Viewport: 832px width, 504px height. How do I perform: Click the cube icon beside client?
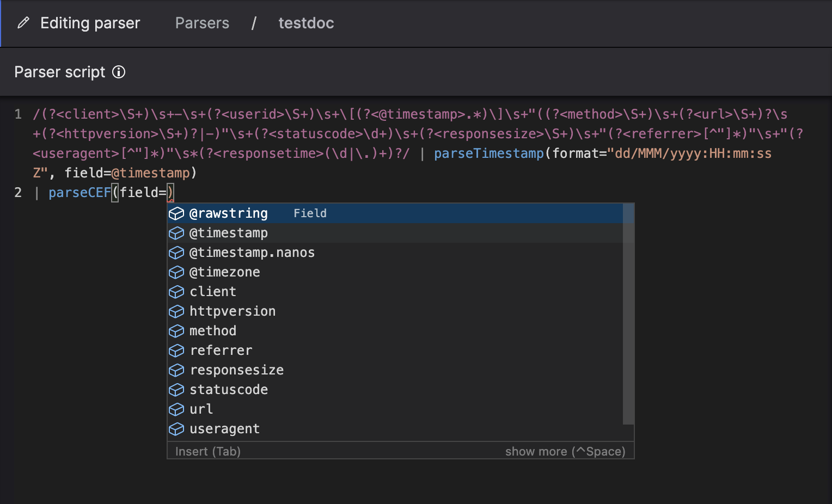pos(176,292)
